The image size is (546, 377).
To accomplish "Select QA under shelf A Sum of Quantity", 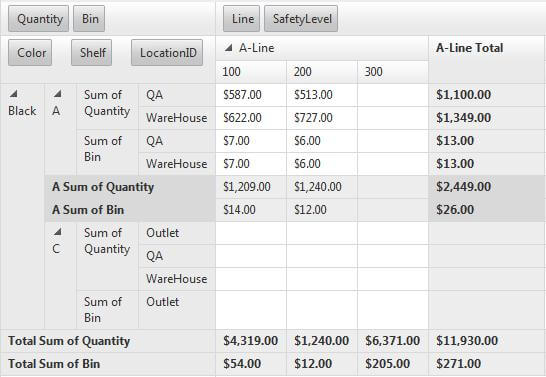I will (x=177, y=95).
